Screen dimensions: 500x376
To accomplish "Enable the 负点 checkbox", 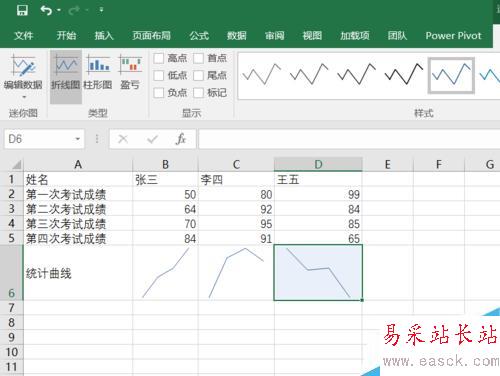I will pos(159,92).
